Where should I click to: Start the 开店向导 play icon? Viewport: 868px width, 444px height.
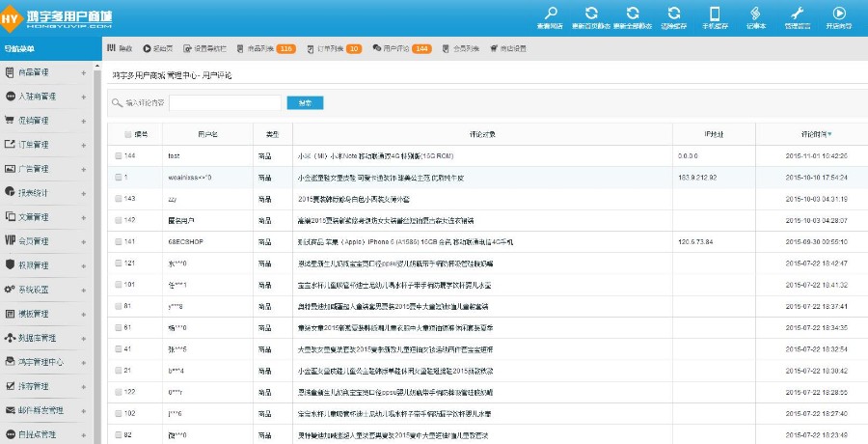point(839,14)
